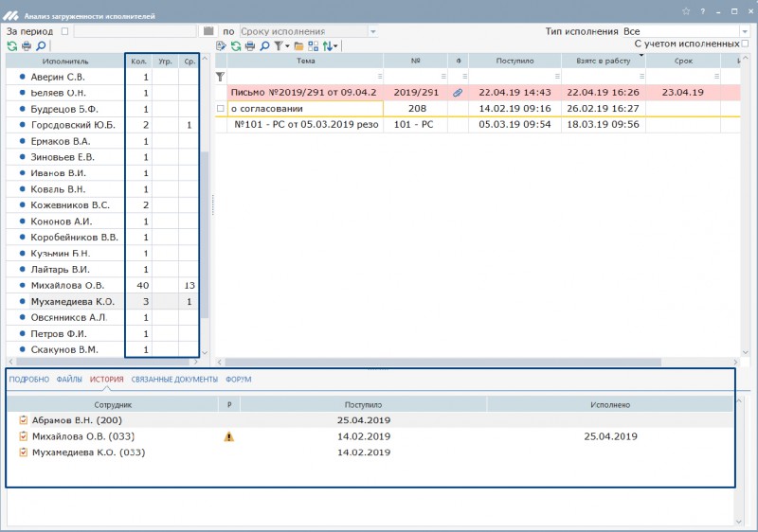Viewport: 758px width, 532px height.
Task: Sort tasks by Поступило column header
Action: [x=514, y=61]
